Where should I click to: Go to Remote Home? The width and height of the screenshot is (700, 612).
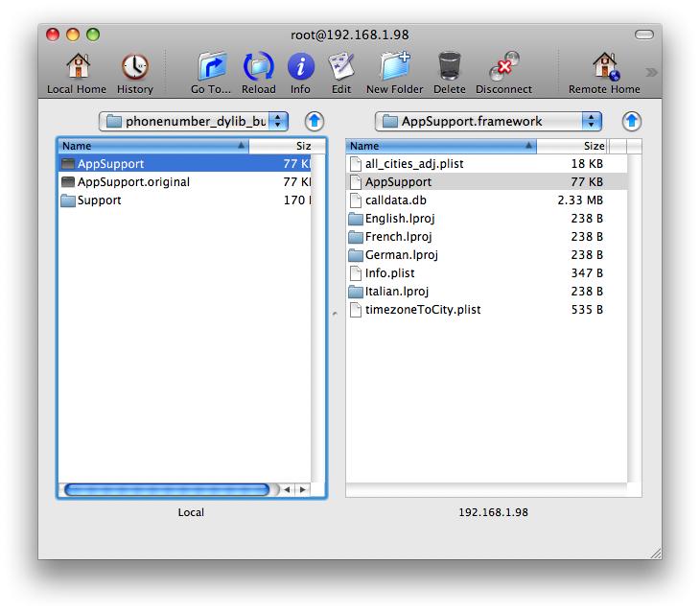pyautogui.click(x=604, y=67)
